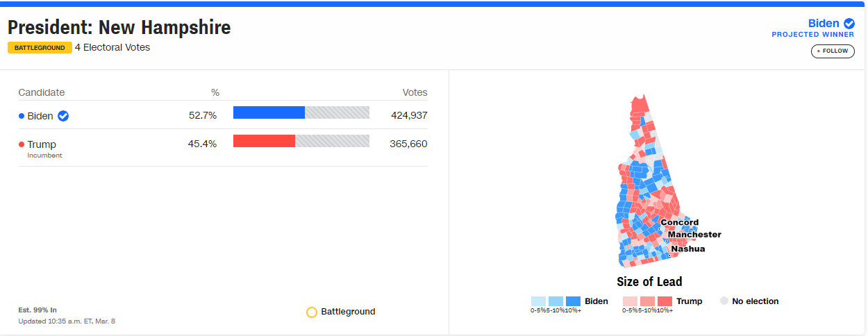
Task: Click the Biden projected winner checkmark icon
Action: point(849,24)
